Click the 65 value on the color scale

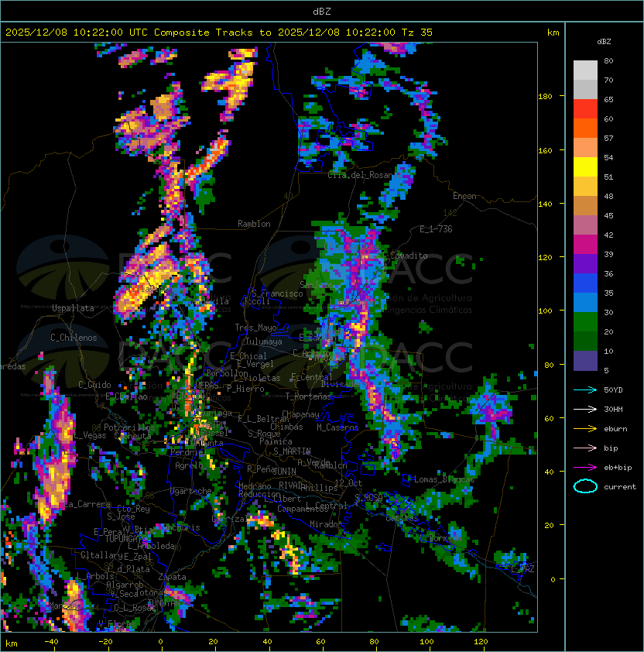click(608, 100)
